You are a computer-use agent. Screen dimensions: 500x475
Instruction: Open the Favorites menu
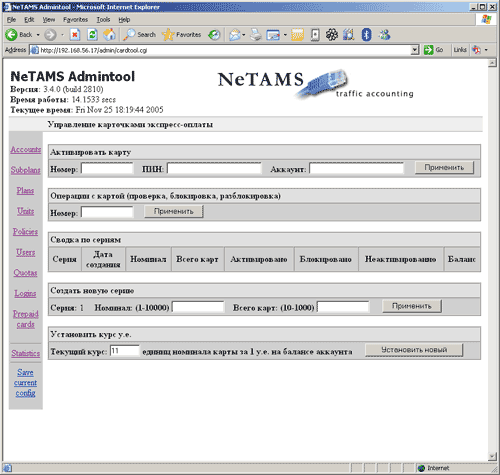pos(75,20)
